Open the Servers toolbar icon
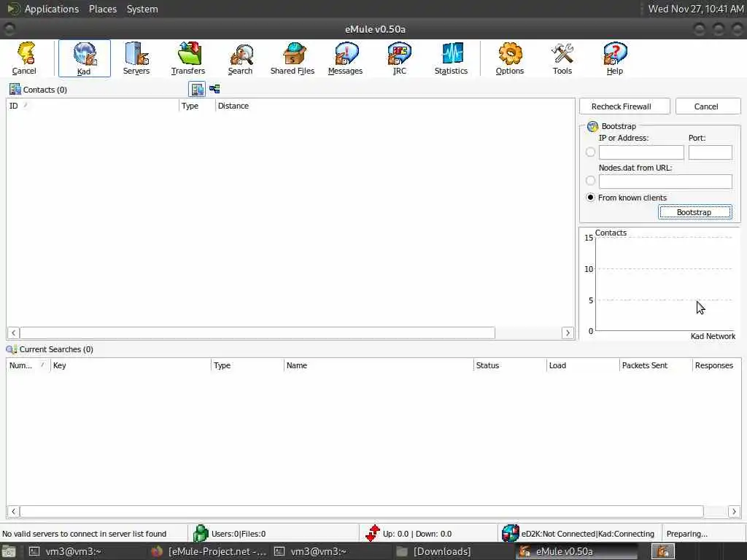Screen dimensions: 747x560 (x=136, y=58)
